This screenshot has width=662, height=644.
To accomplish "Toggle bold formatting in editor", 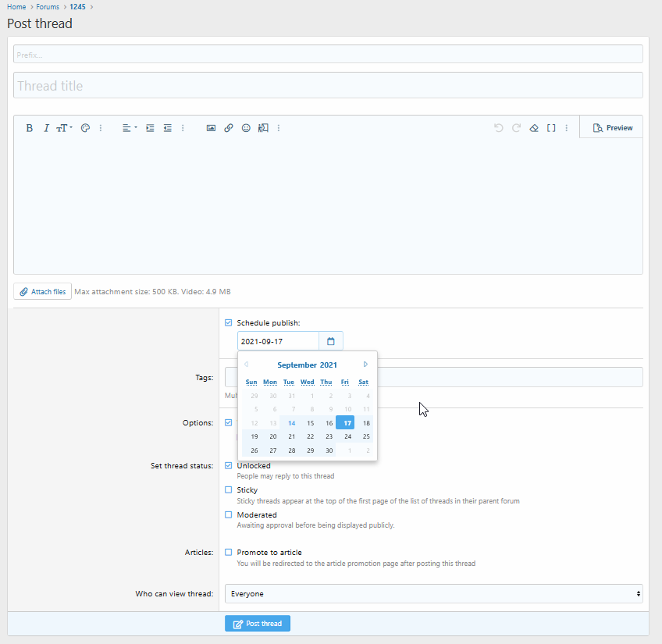I will (30, 128).
